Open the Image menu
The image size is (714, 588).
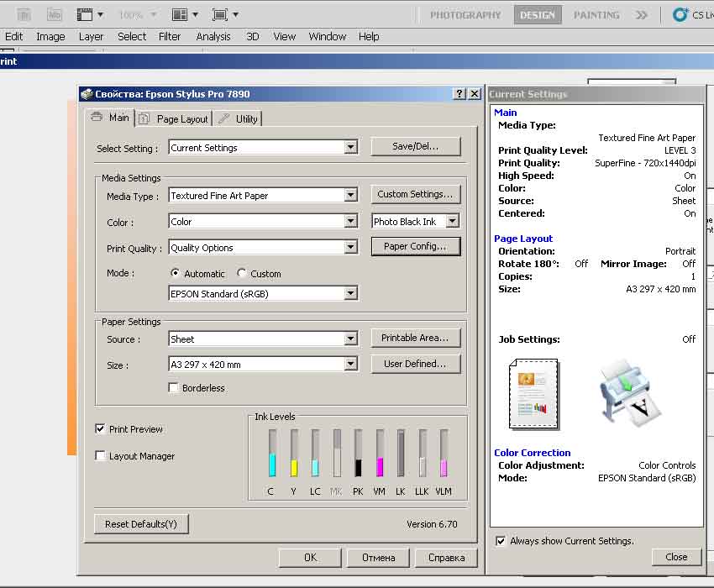click(x=50, y=36)
